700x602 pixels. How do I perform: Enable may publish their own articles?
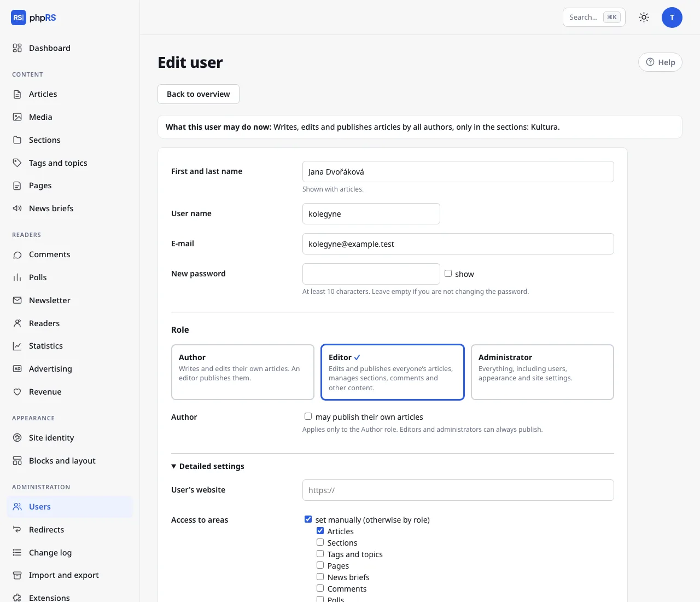click(308, 416)
